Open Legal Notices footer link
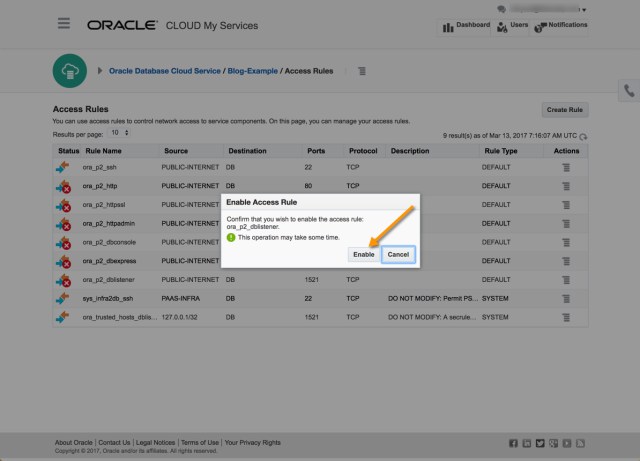The width and height of the screenshot is (640, 461). (x=155, y=443)
